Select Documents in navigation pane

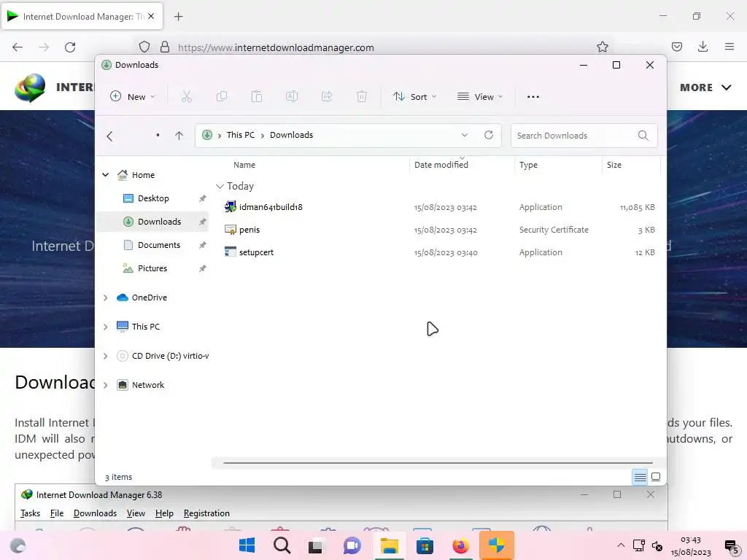click(x=153, y=245)
